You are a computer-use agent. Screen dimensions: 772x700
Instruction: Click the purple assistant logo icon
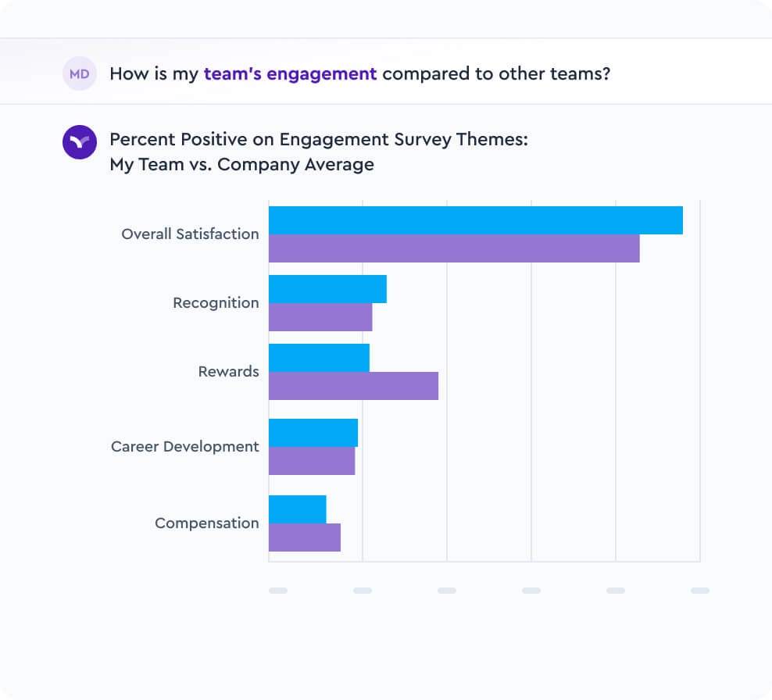tap(79, 142)
